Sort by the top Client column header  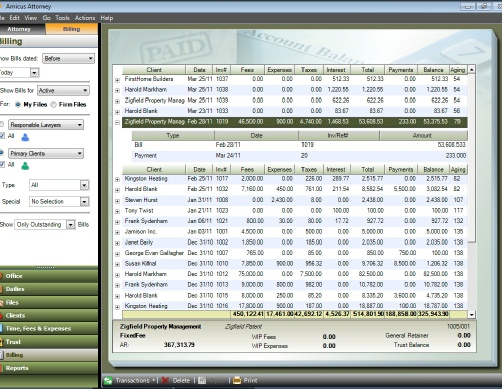coord(154,70)
